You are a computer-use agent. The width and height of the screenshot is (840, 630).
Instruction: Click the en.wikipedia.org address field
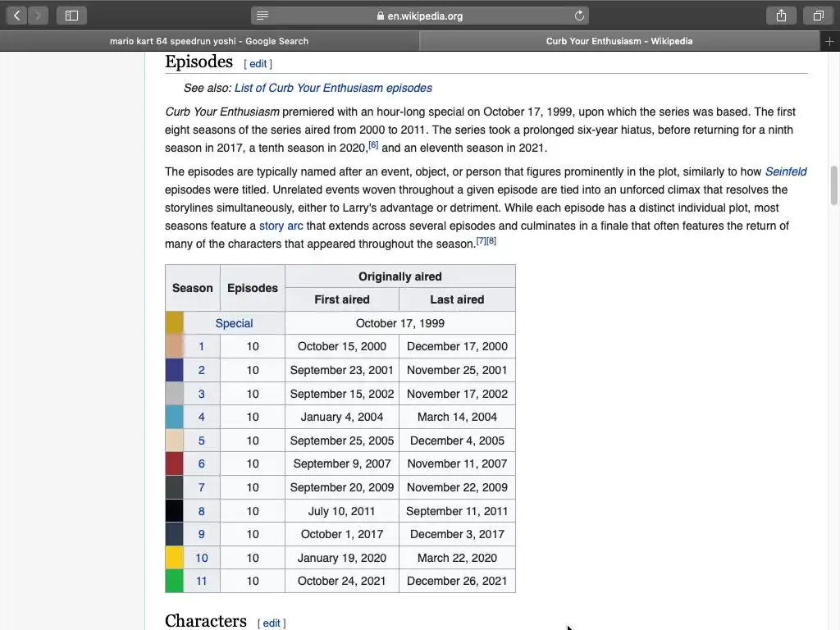pos(420,16)
